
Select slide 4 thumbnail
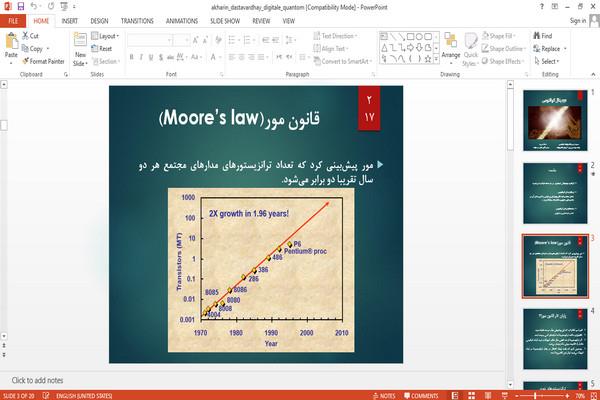[555, 339]
